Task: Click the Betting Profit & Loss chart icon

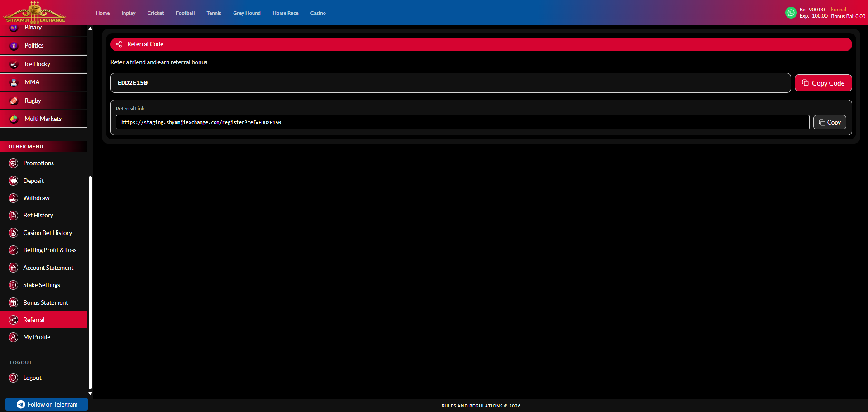Action: tap(14, 250)
